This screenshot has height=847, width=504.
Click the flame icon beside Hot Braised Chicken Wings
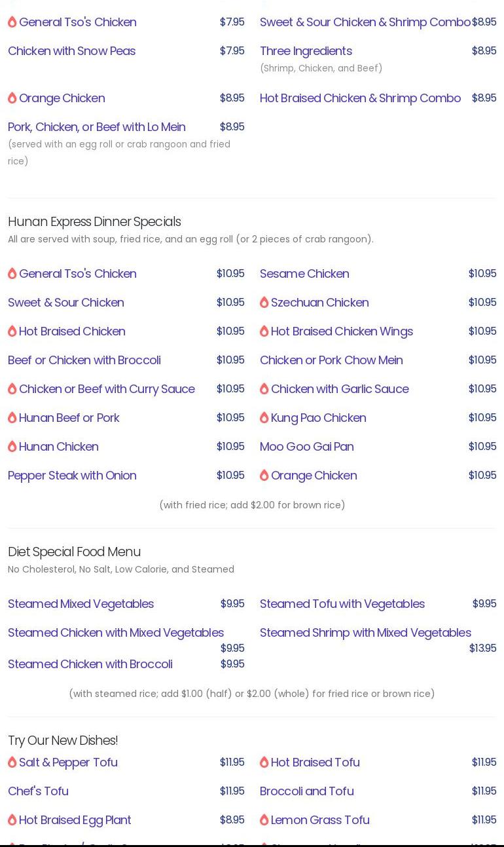pos(264,331)
